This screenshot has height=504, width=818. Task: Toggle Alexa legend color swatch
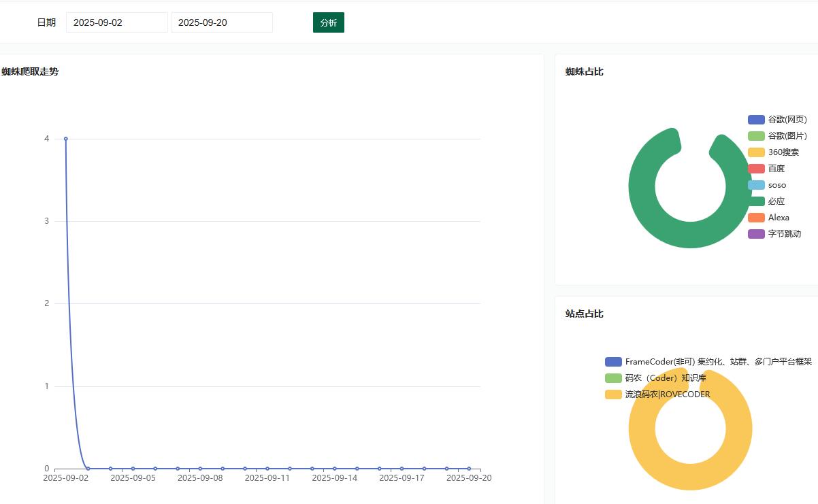[x=756, y=218]
